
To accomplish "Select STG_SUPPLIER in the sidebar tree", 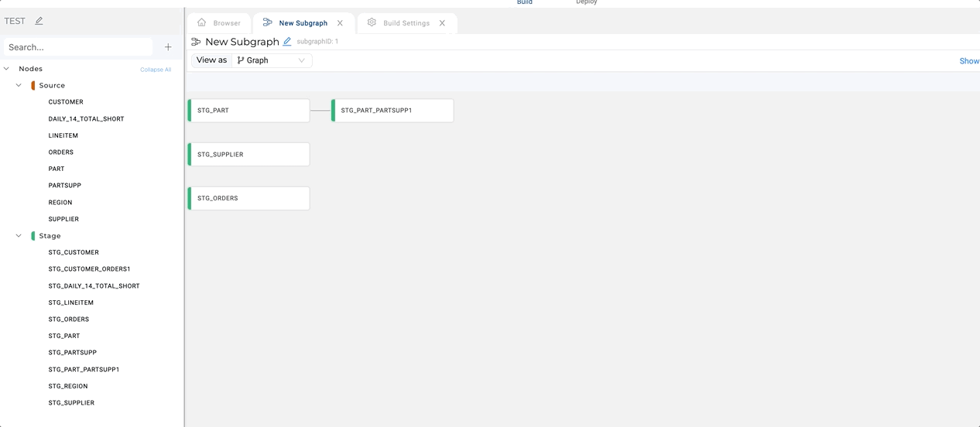I will click(x=71, y=403).
